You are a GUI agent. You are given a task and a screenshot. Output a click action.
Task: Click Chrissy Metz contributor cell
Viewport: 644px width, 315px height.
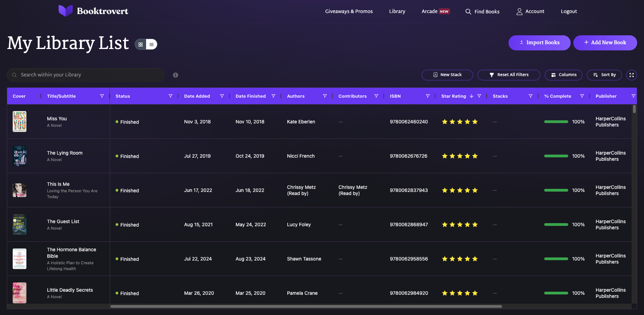[353, 190]
